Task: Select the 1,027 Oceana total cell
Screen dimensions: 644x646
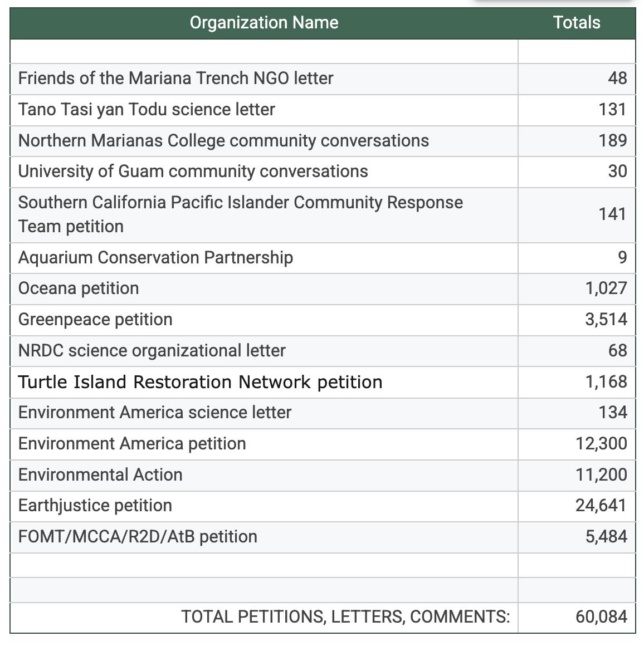Action: click(606, 288)
